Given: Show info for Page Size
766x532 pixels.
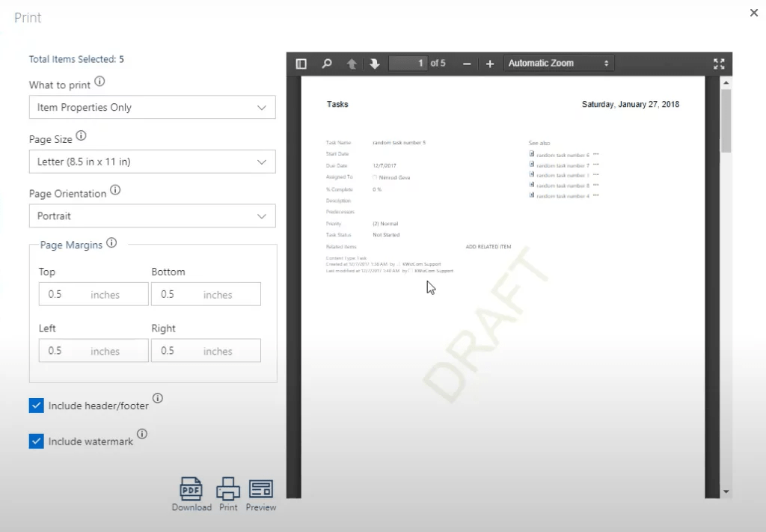Looking at the screenshot, I should coord(81,136).
